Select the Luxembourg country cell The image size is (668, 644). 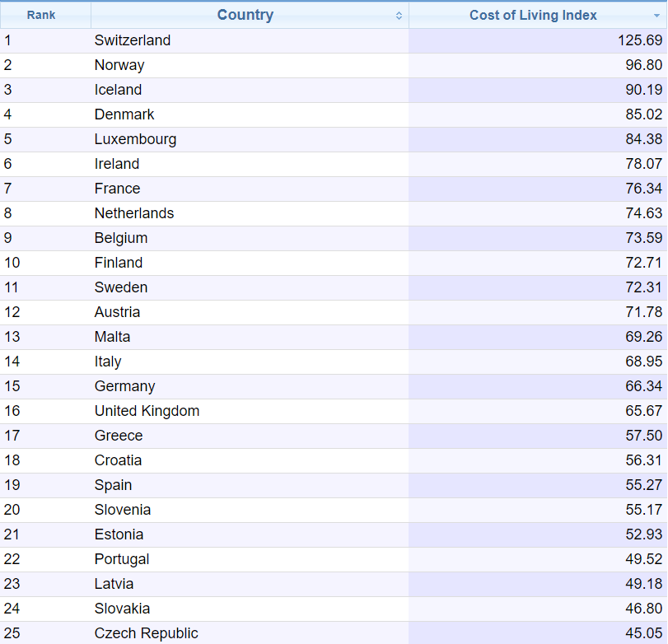point(135,139)
